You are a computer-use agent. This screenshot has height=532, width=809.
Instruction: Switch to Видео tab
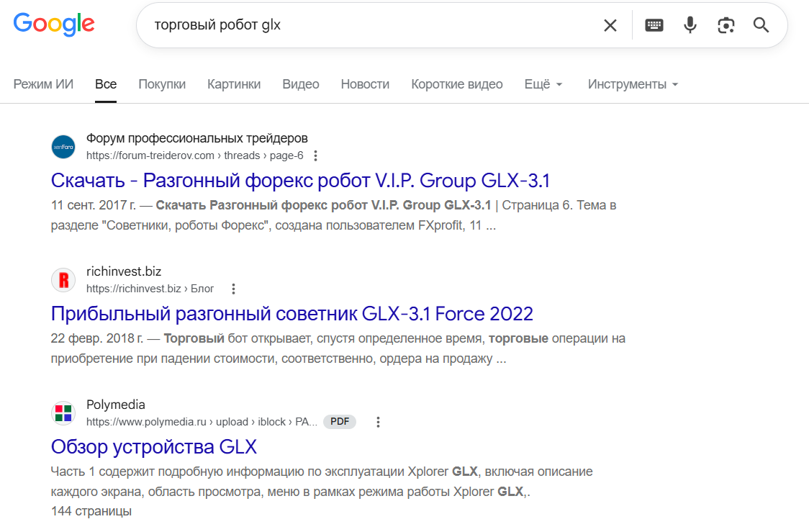[301, 84]
